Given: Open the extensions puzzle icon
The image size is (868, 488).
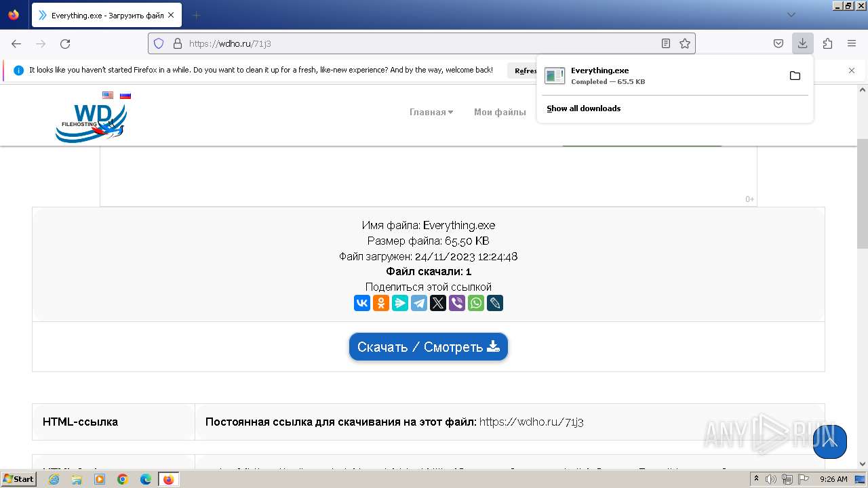Looking at the screenshot, I should [x=827, y=43].
